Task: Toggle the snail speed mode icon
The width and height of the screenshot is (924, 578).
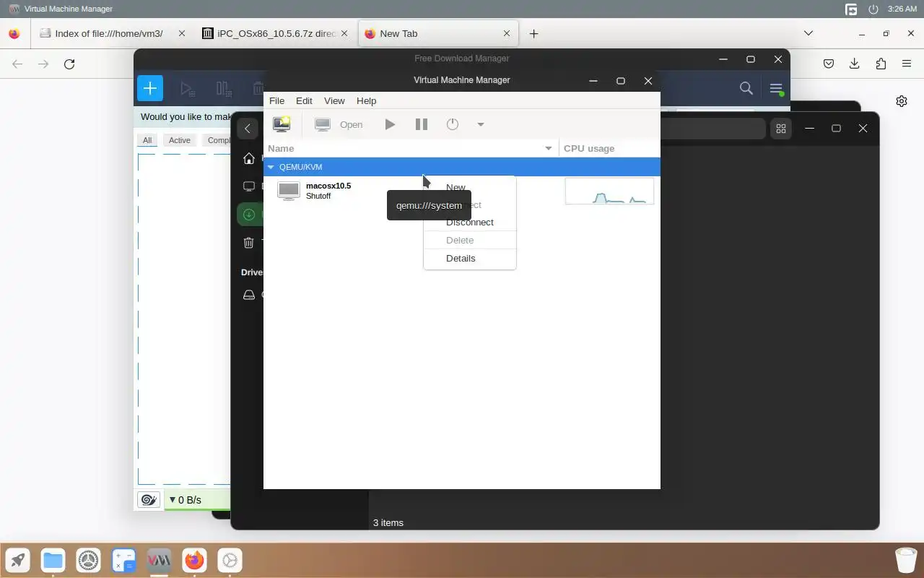Action: [149, 500]
